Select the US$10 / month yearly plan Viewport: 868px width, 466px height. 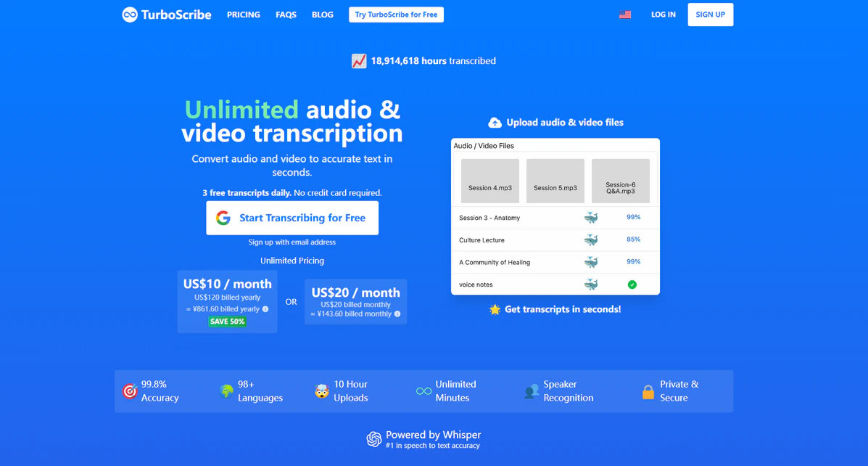tap(227, 301)
